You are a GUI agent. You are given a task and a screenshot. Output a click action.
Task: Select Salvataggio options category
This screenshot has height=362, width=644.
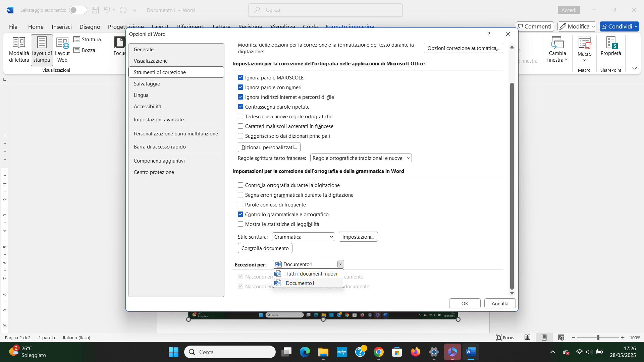point(176,83)
